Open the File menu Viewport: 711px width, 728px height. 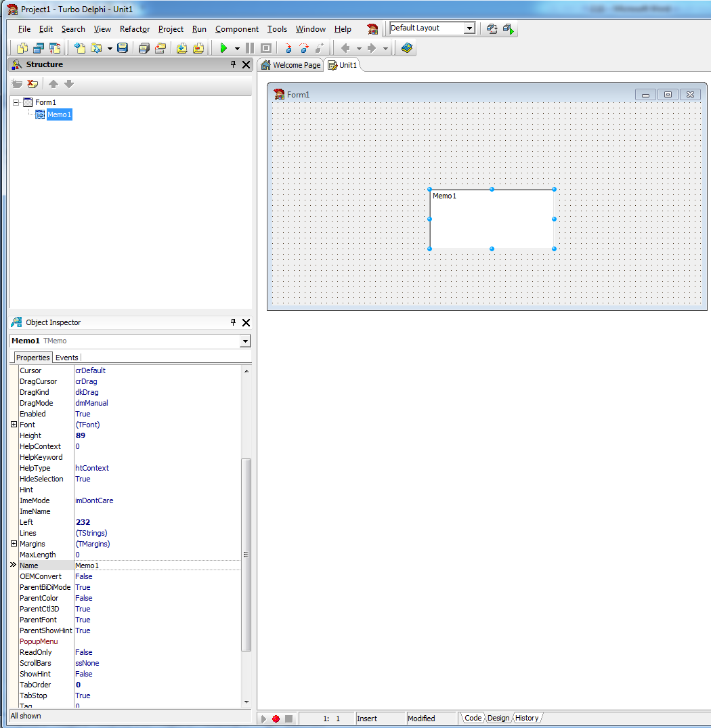click(24, 29)
